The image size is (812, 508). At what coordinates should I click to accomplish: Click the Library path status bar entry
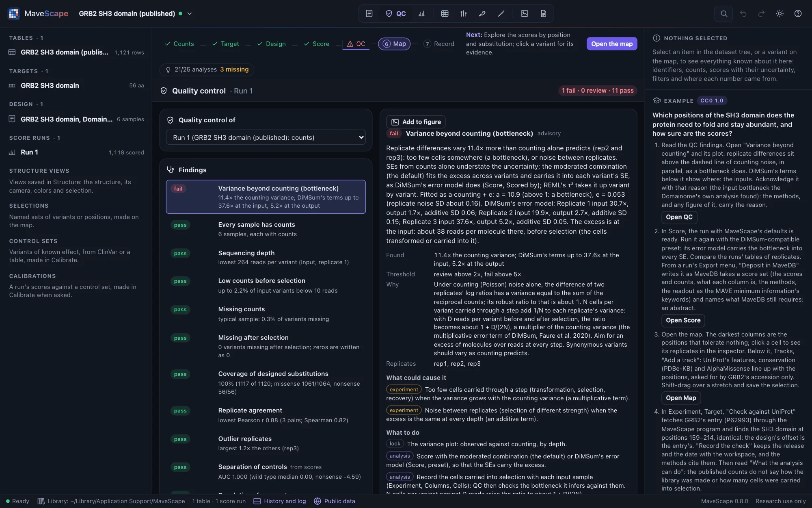(111, 501)
